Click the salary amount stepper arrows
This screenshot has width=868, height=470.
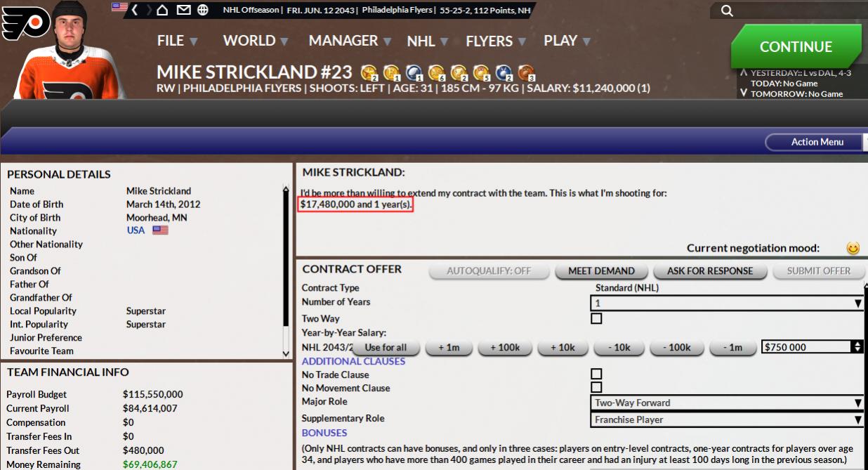(857, 346)
